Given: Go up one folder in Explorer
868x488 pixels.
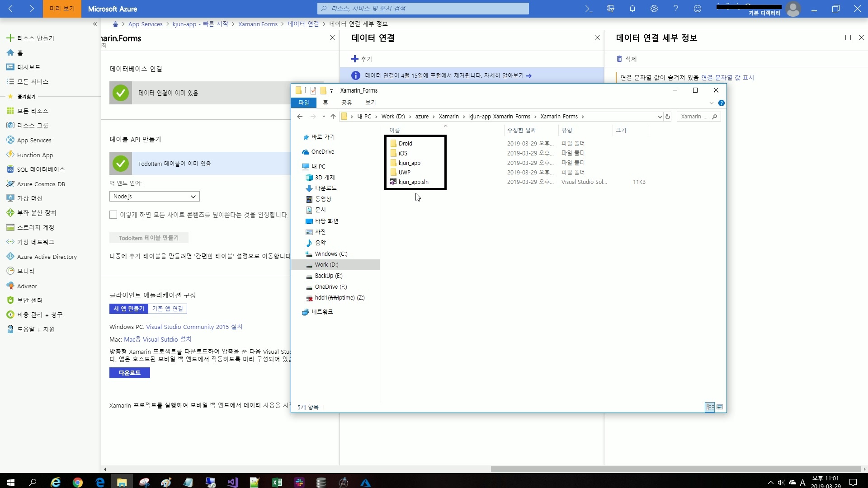Looking at the screenshot, I should [333, 117].
